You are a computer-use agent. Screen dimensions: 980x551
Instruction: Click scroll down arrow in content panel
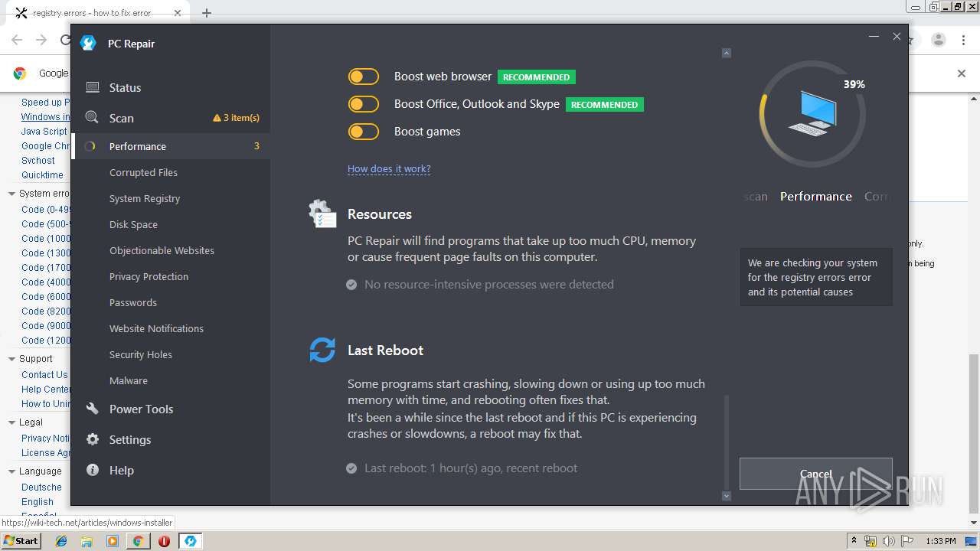tap(727, 496)
